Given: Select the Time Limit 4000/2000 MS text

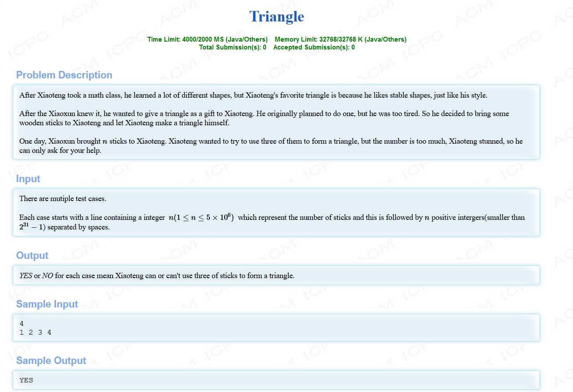Looking at the screenshot, I should tap(207, 39).
